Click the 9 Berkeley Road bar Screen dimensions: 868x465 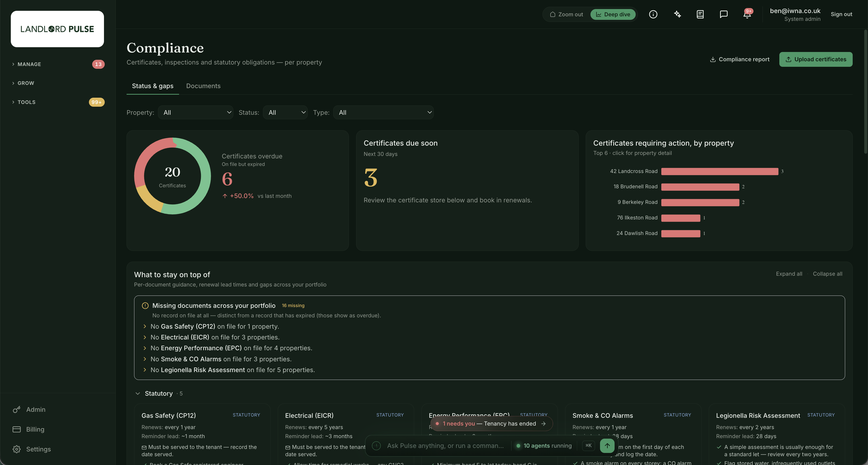coord(700,203)
